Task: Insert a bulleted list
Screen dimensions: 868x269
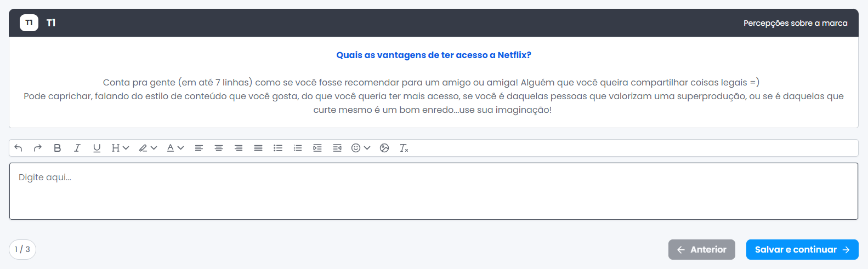Action: (278, 148)
